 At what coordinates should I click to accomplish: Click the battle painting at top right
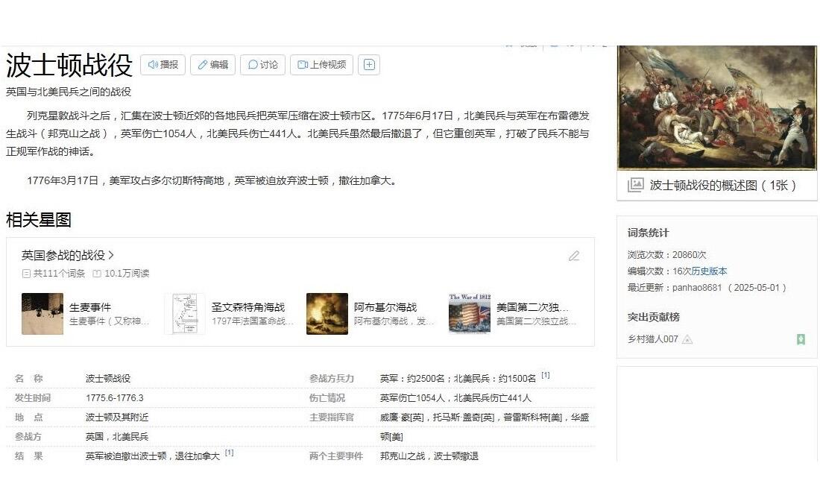tap(716, 108)
